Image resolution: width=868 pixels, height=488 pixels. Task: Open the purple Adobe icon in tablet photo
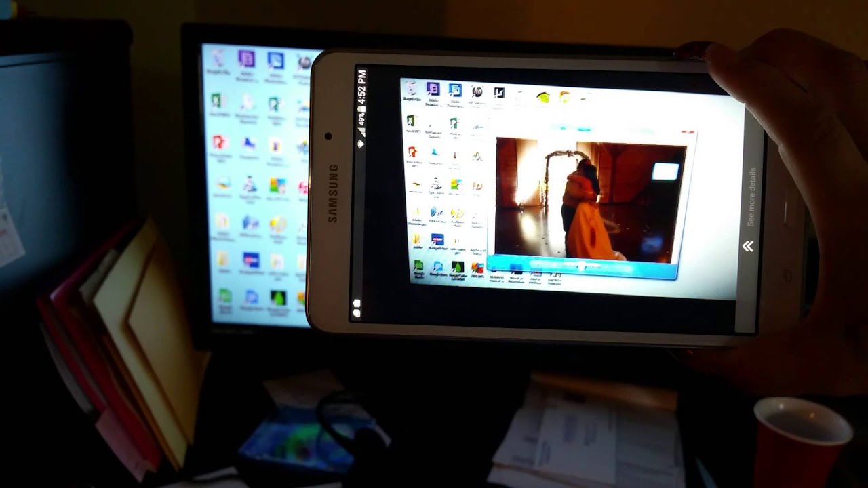433,89
